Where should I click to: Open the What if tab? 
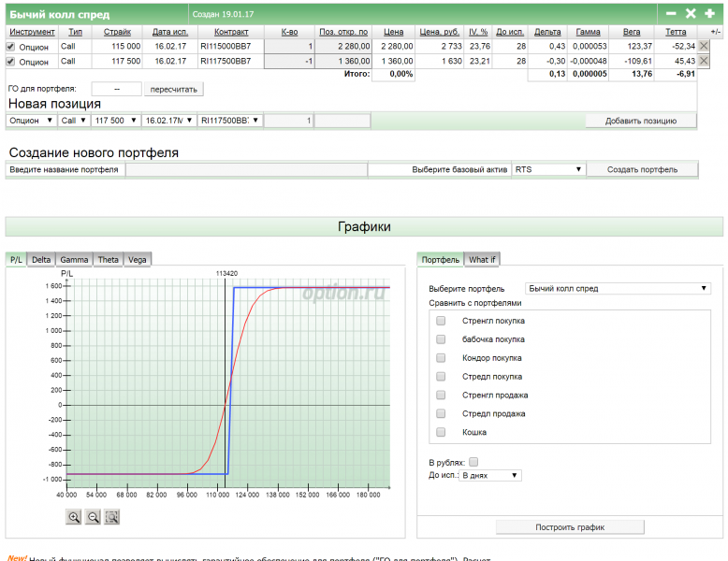tap(483, 259)
